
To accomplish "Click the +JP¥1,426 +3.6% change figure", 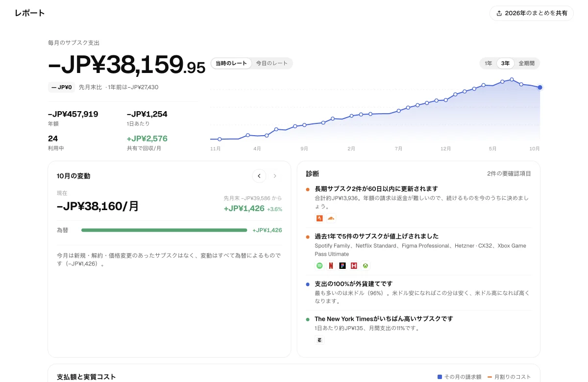I will tap(253, 209).
